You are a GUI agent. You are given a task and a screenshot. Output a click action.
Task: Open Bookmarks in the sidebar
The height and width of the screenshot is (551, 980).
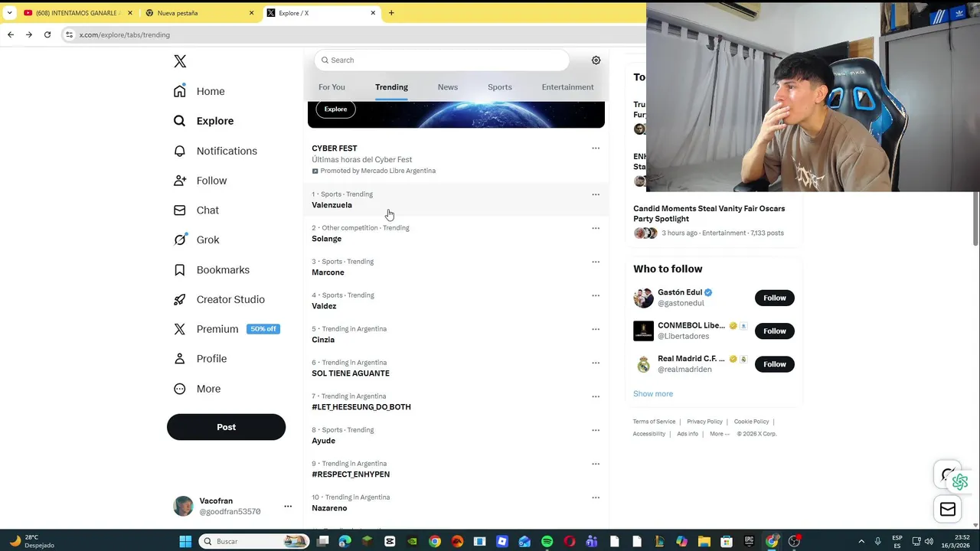point(211,269)
